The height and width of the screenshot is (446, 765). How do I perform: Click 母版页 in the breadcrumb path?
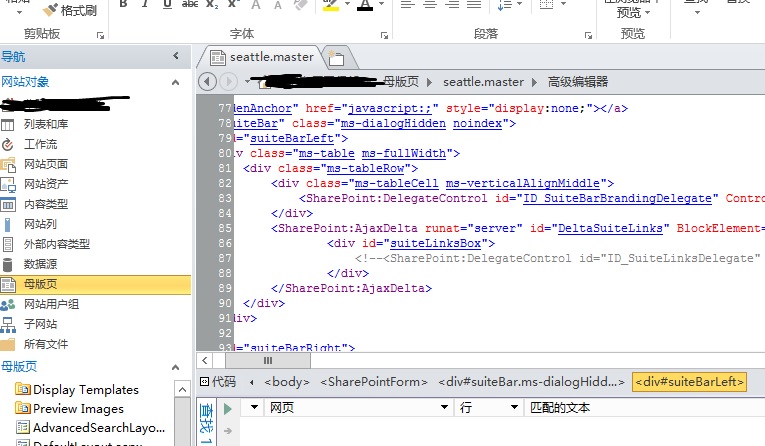click(401, 81)
